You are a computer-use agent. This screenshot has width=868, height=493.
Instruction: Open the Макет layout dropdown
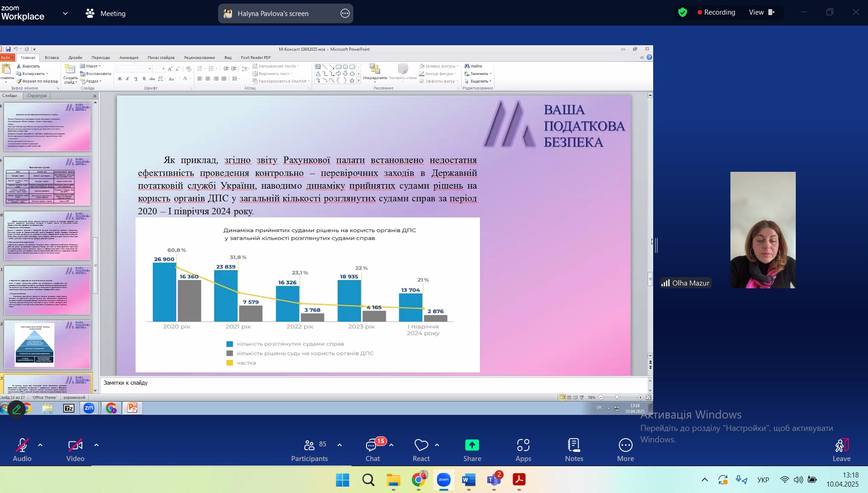[x=91, y=66]
